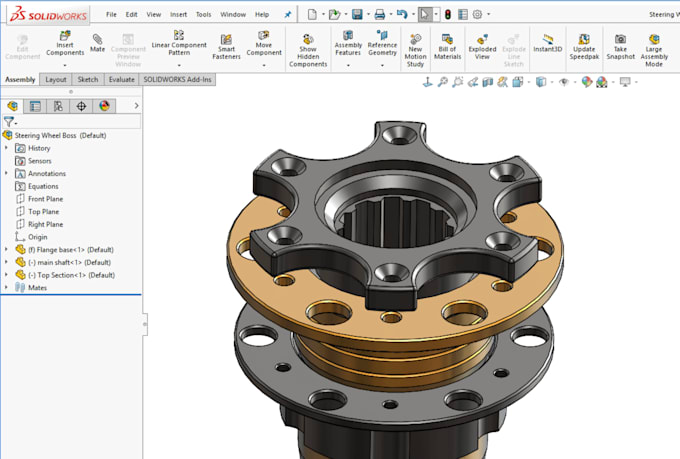Screen dimensions: 680x459
Task: Click Previous View icon
Action: point(473,82)
